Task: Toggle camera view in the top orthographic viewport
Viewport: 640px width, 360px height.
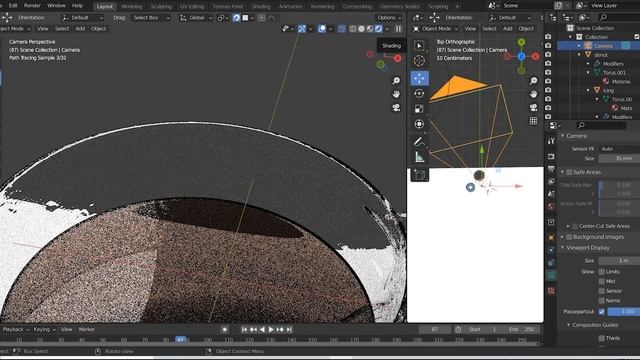Action: click(x=533, y=107)
